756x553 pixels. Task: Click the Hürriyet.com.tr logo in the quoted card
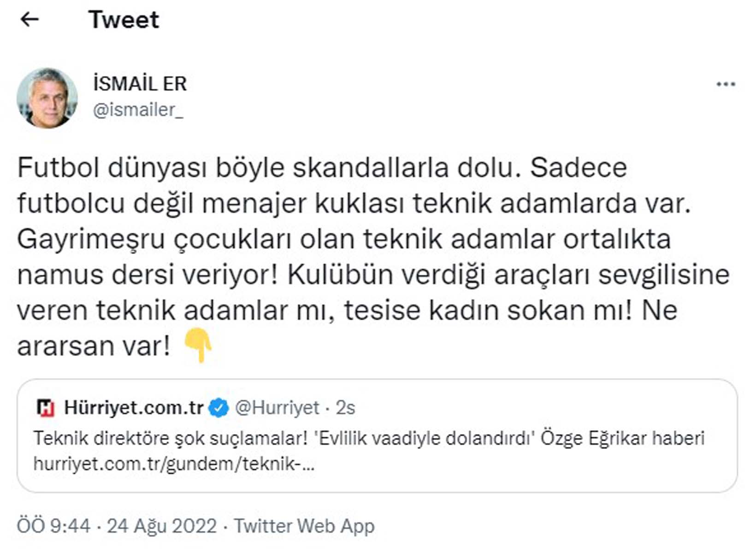point(45,407)
